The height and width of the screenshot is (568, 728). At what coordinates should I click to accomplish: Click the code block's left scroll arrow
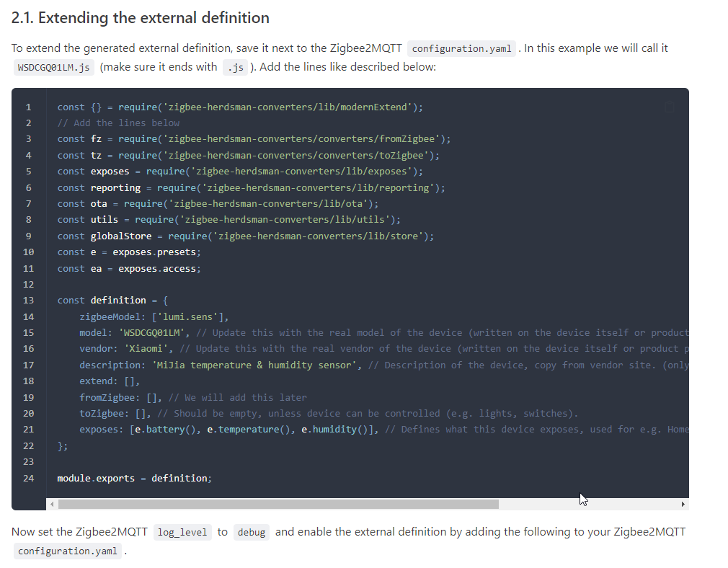tap(52, 504)
